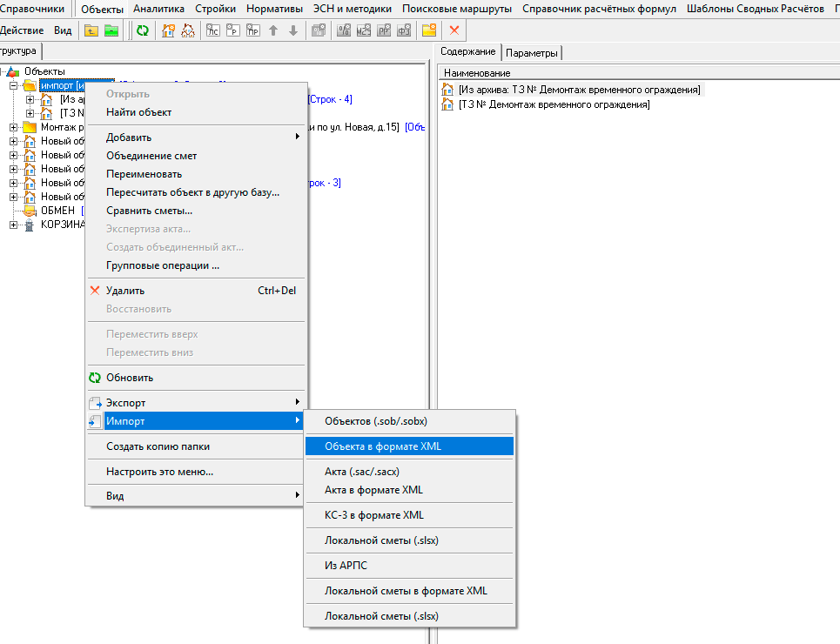This screenshot has width=840, height=644.
Task: Switch to the Параметры tab
Action: coord(532,53)
